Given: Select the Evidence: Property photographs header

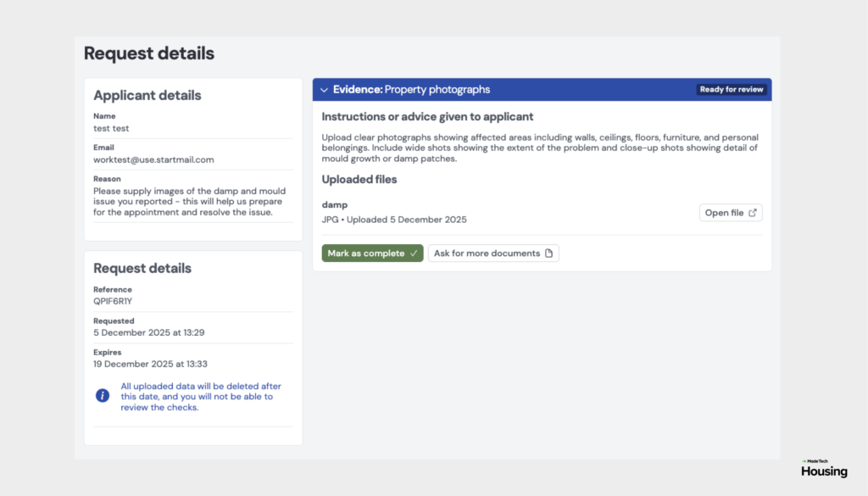Looking at the screenshot, I should pos(542,90).
